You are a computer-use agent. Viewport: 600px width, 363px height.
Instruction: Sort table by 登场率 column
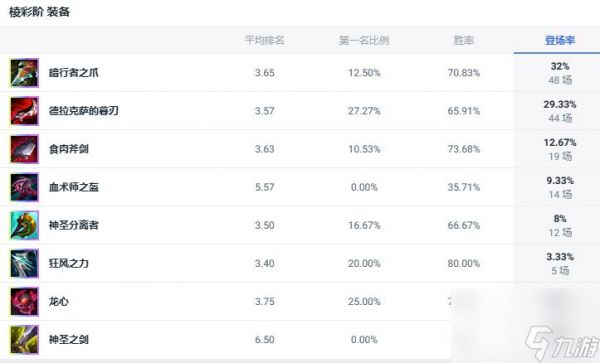tap(560, 40)
